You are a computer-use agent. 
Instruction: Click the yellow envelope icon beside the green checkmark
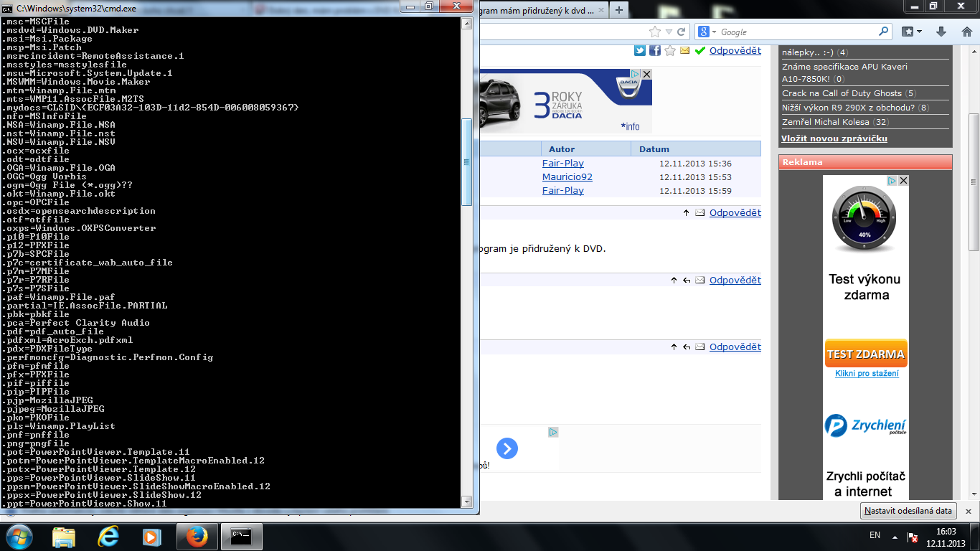[x=685, y=50]
